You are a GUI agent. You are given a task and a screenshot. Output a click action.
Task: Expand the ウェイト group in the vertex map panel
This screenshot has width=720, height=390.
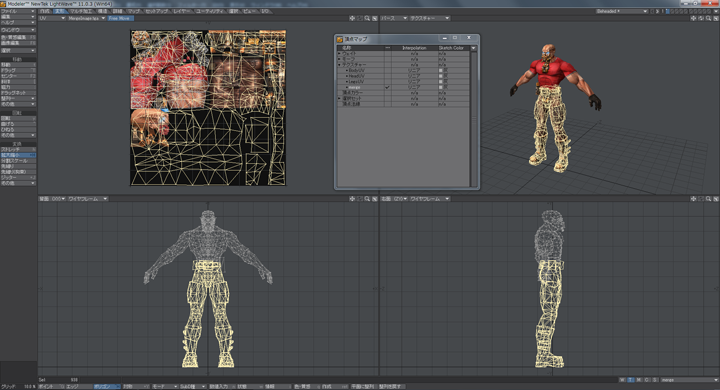point(340,54)
